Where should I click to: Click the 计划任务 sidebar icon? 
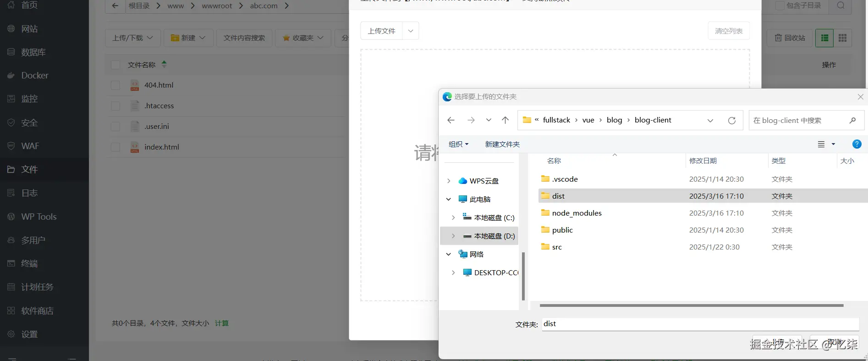click(x=11, y=287)
